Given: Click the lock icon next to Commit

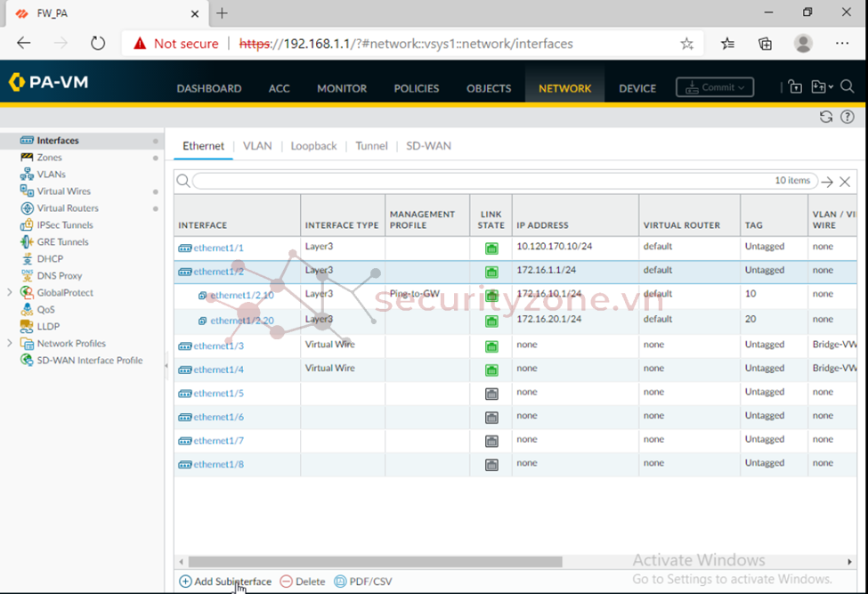Looking at the screenshot, I should (x=795, y=87).
